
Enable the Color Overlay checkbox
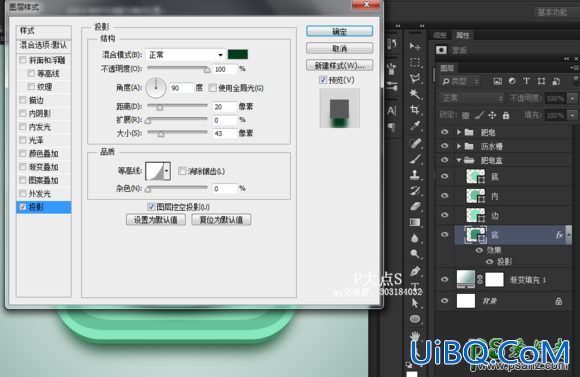coord(23,153)
